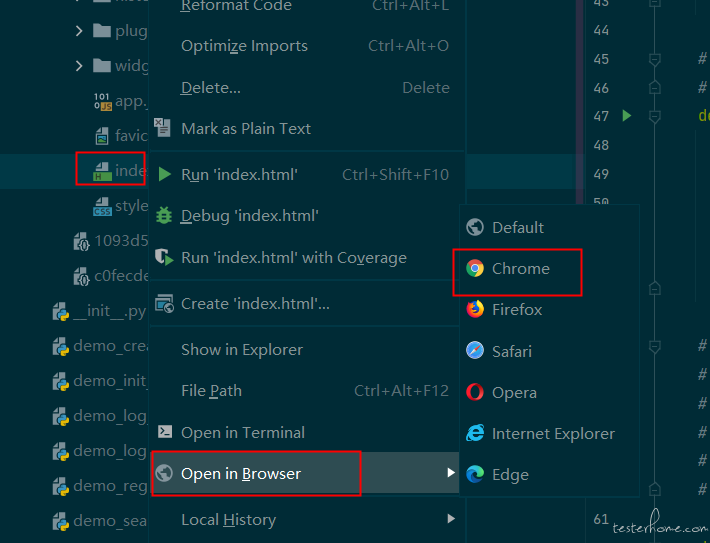Click the Debug 'index.html' bug icon
This screenshot has width=710, height=543.
165,215
